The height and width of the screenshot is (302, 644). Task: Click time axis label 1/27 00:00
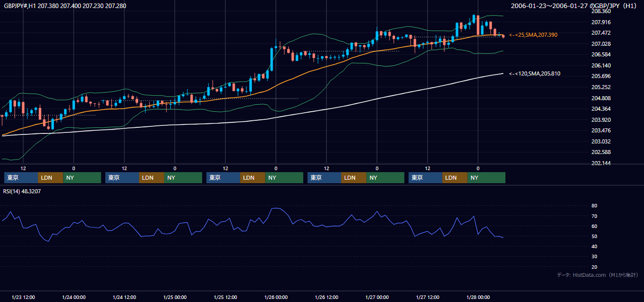(377, 297)
